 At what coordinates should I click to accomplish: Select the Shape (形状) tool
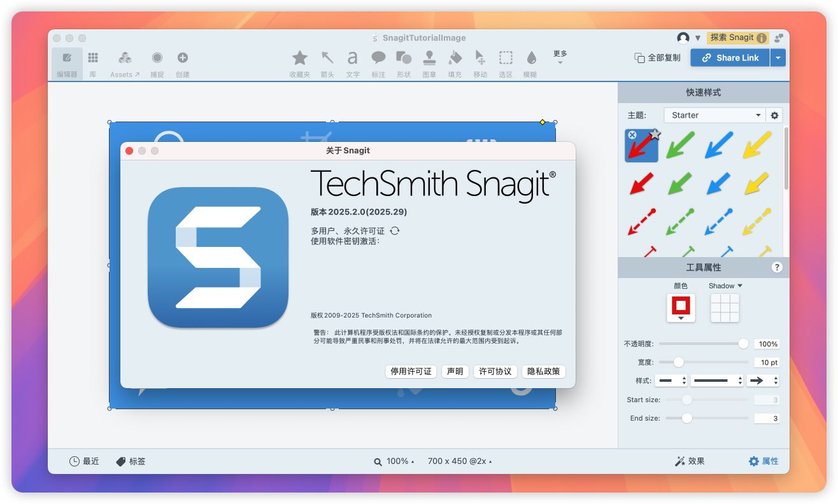click(x=404, y=64)
